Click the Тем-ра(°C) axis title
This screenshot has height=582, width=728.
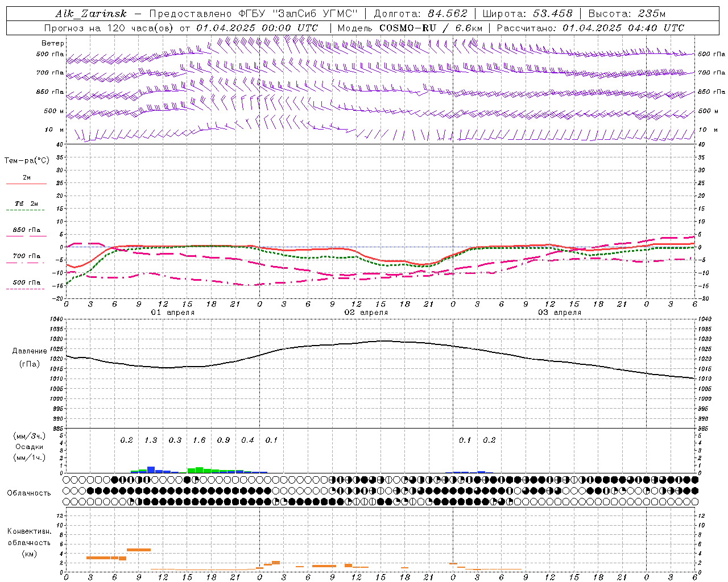27,161
